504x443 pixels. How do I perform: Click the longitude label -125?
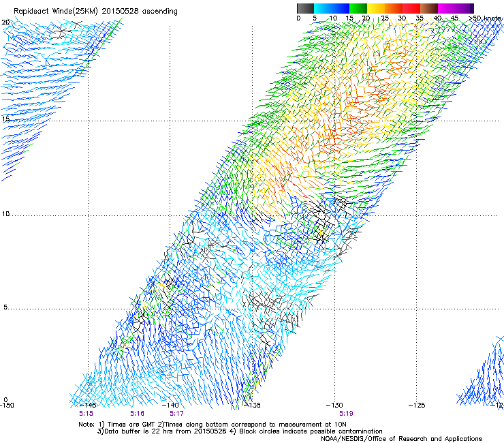(417, 405)
